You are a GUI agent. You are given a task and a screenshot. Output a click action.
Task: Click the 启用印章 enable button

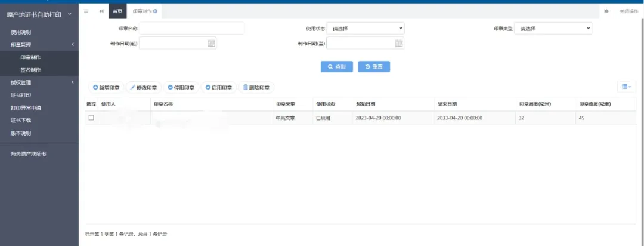coord(218,87)
